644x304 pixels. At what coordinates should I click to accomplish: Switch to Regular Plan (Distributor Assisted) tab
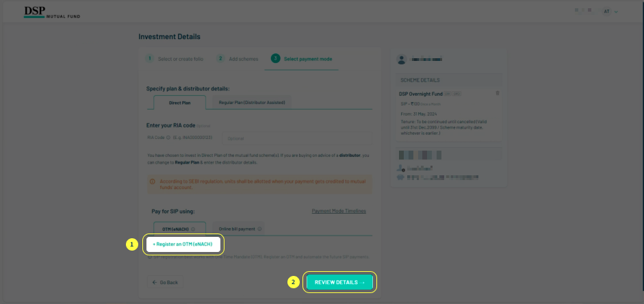[251, 102]
